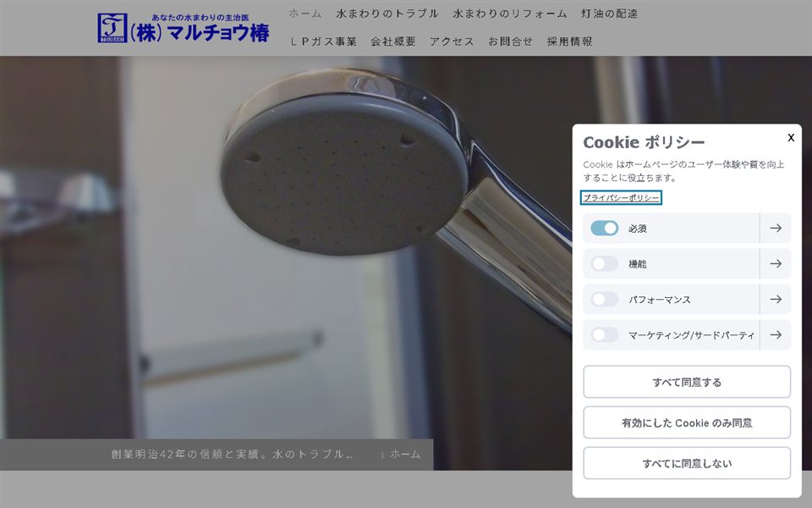Open the ホーム menu item
Screen dimensions: 812x508
[305, 14]
